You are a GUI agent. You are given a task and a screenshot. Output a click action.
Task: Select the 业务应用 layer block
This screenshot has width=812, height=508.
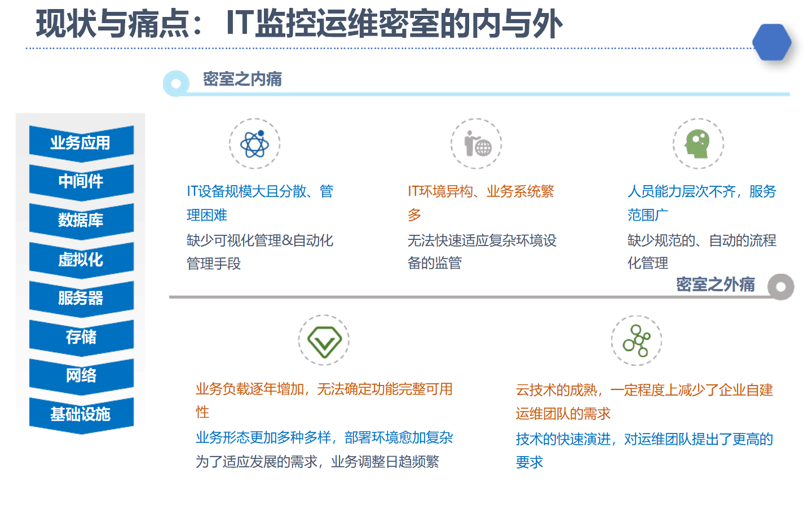point(81,143)
